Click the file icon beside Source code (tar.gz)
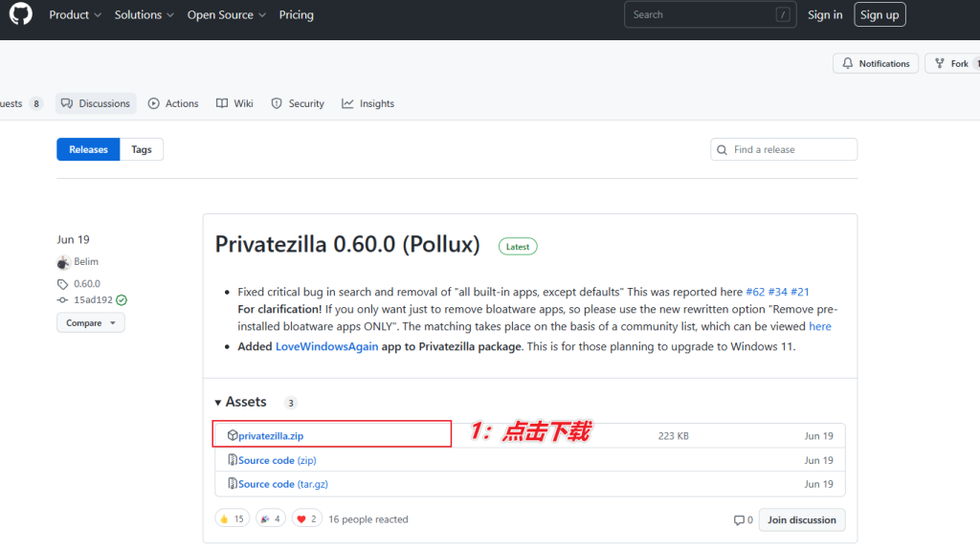This screenshot has width=980, height=550. pyautogui.click(x=233, y=483)
